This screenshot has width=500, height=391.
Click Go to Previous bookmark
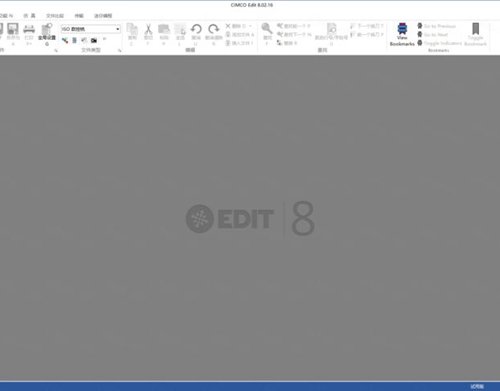[437, 26]
